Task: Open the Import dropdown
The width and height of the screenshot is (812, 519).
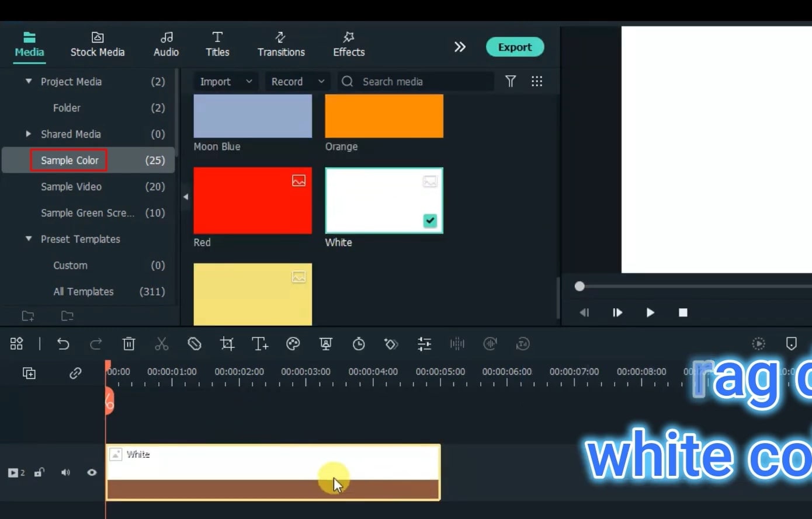Action: (x=226, y=82)
